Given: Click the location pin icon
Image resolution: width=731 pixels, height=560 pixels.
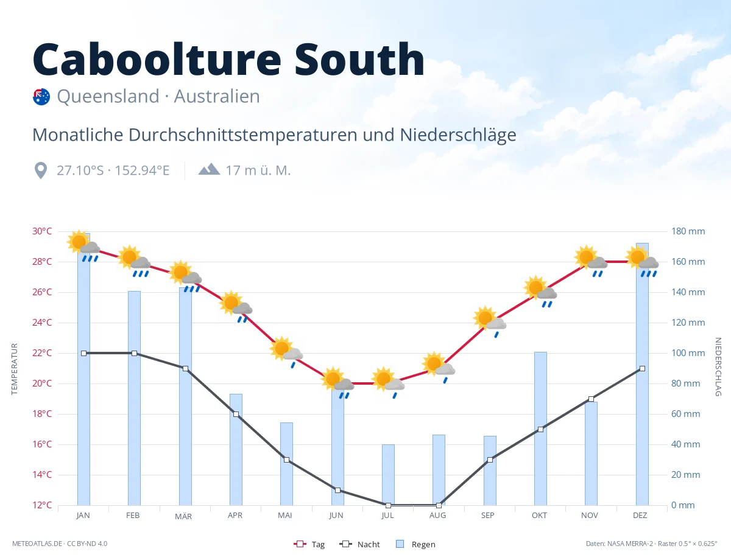Looking at the screenshot, I should coord(40,170).
